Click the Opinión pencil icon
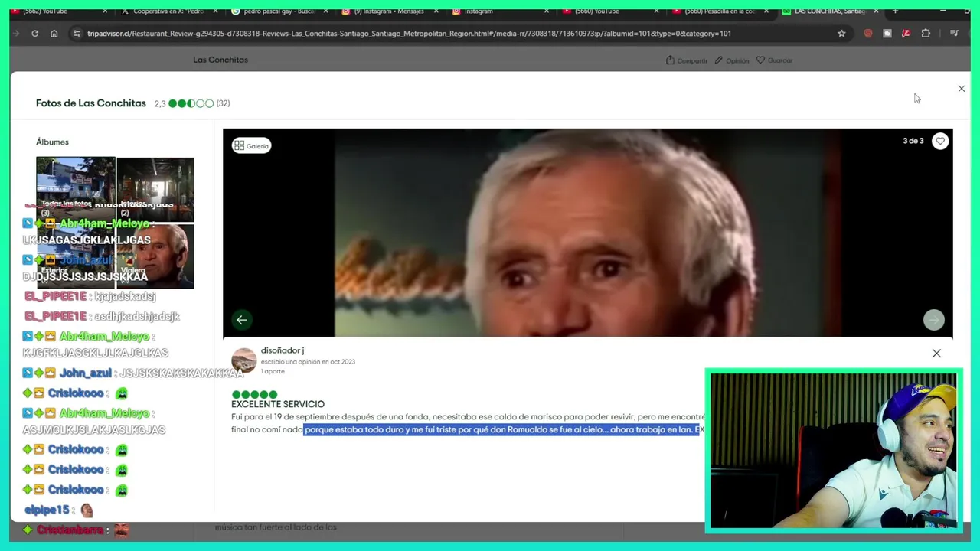The width and height of the screenshot is (980, 551). click(718, 60)
